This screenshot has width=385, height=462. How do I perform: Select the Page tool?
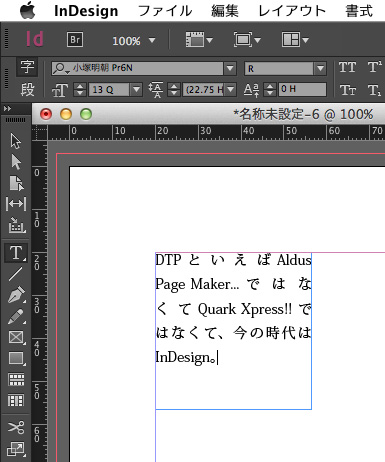(x=16, y=183)
